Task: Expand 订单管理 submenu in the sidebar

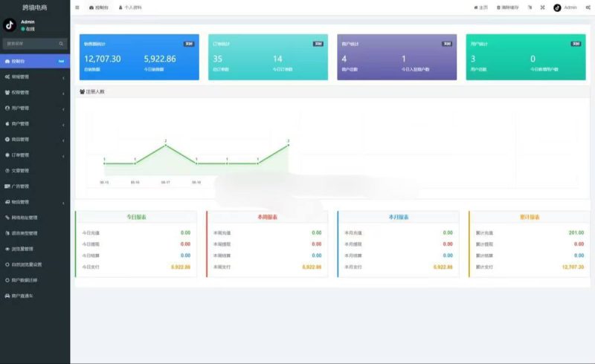Action: tap(35, 155)
